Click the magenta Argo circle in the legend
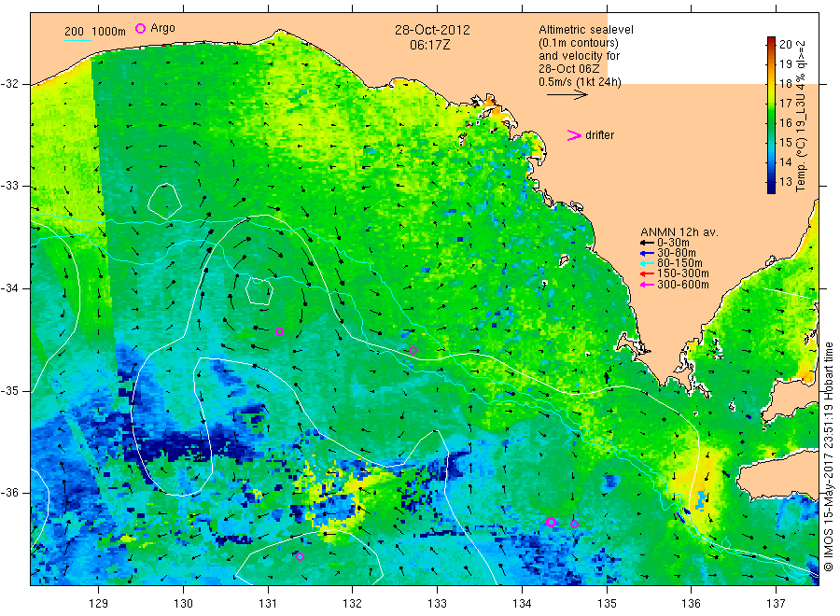The height and width of the screenshot is (616, 840). pos(140,28)
